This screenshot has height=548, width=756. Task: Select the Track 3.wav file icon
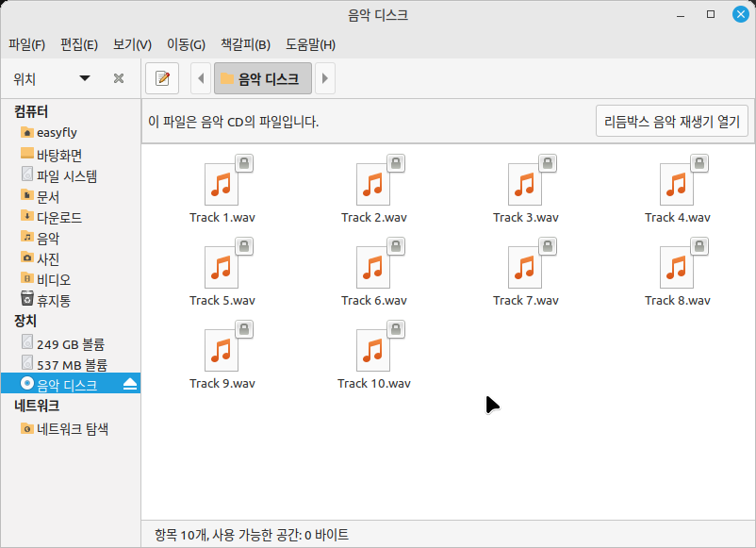526,184
